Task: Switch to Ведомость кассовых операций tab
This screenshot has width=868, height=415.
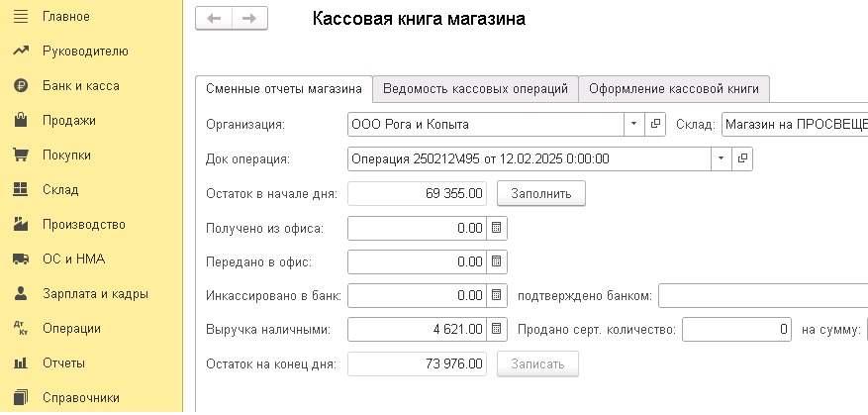Action: click(475, 89)
